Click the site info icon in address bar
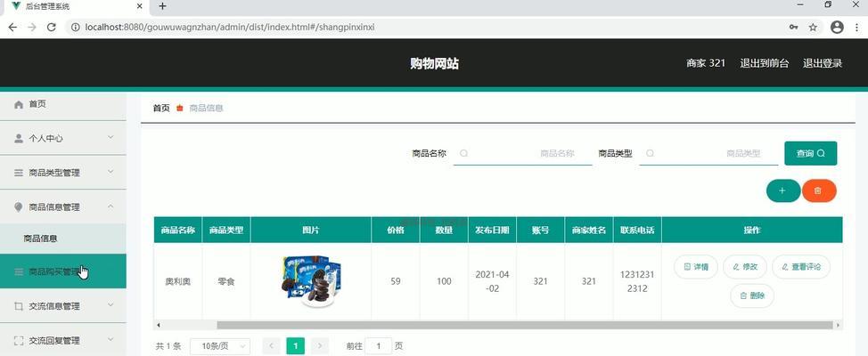 pos(75,27)
